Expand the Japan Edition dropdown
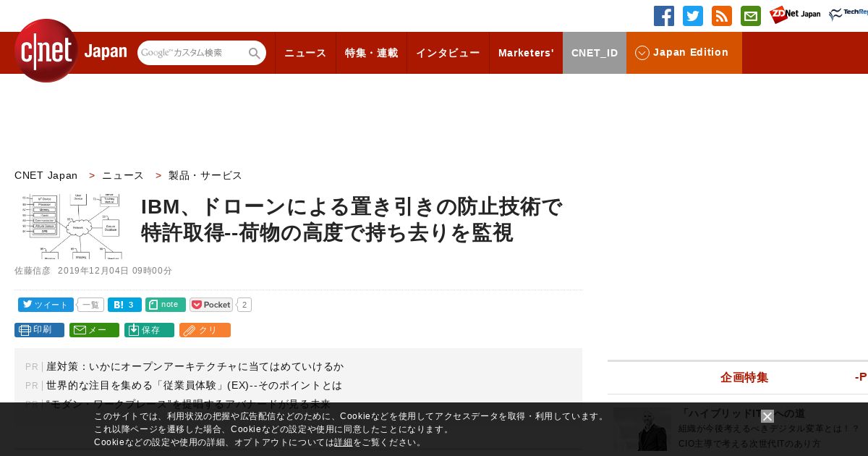This screenshot has width=868, height=456. [x=684, y=53]
